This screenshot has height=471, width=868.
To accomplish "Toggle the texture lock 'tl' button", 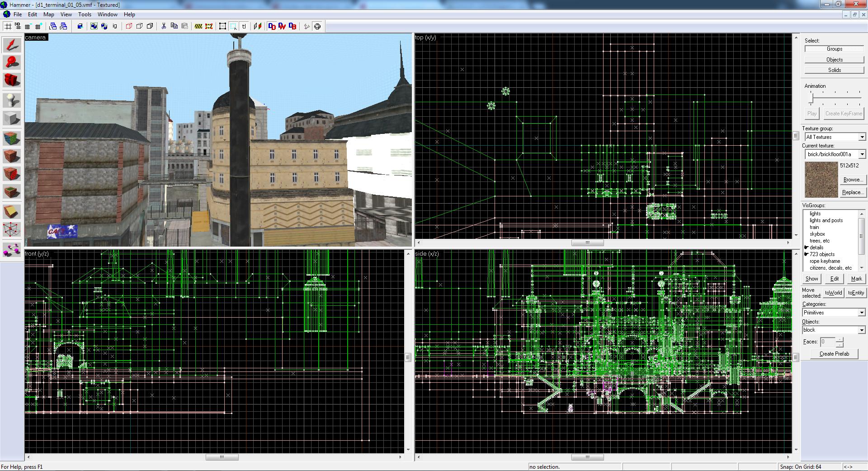I will [x=244, y=26].
